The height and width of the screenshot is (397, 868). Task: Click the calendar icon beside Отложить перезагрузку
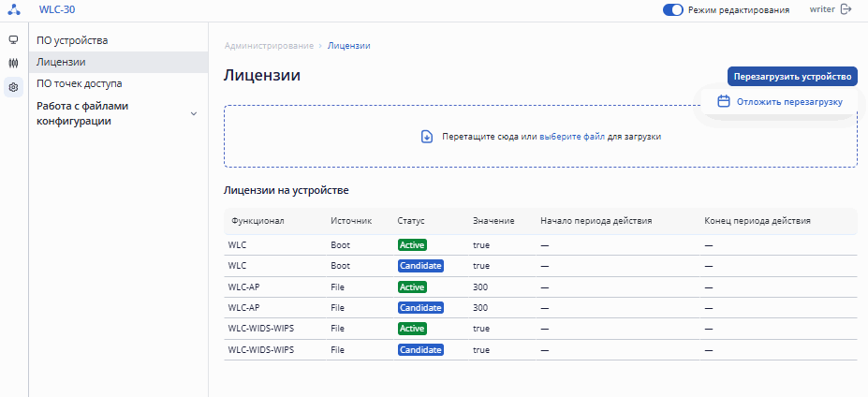point(724,102)
